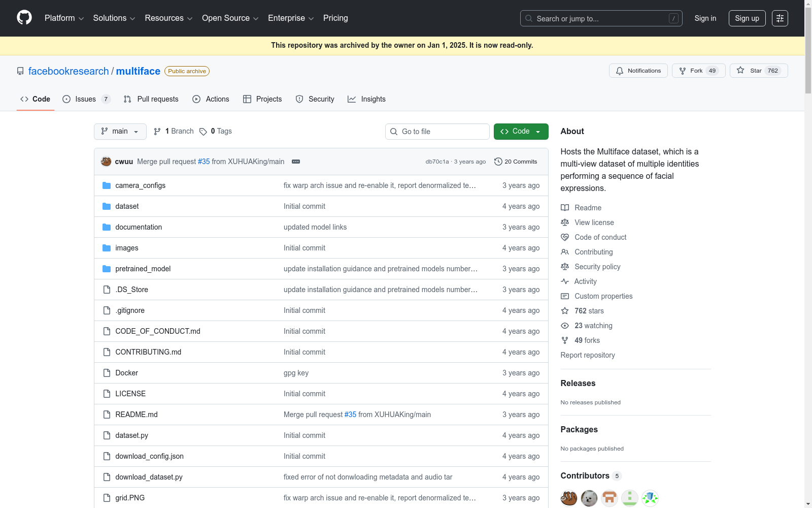Viewport: 812px width, 508px height.
Task: Click the Sign up button
Action: pos(747,18)
